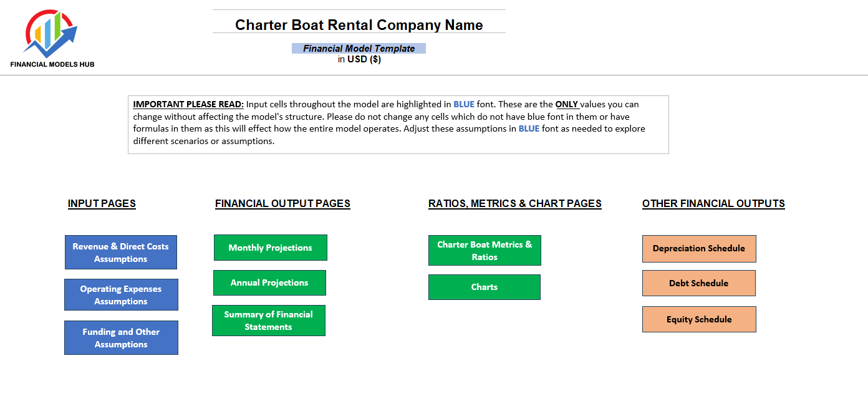
Task: View Summary of Financial Statements
Action: (x=268, y=320)
